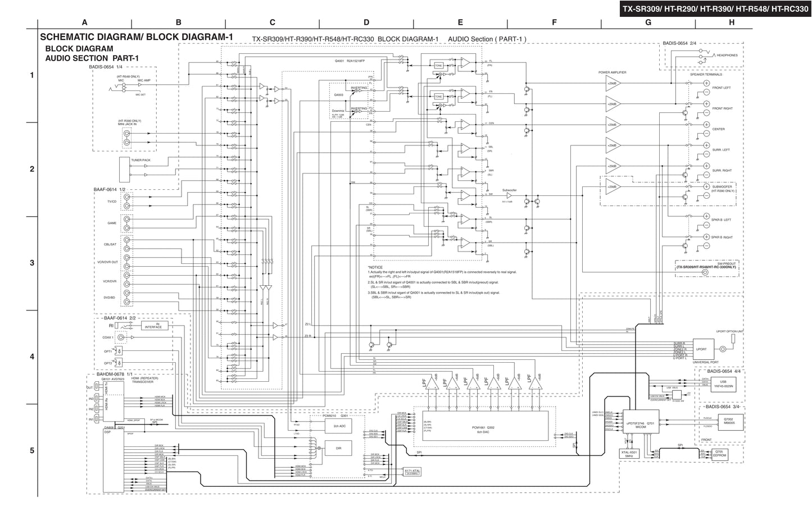Click column header C on the grid
Screen dimensions: 812x525
[273, 22]
